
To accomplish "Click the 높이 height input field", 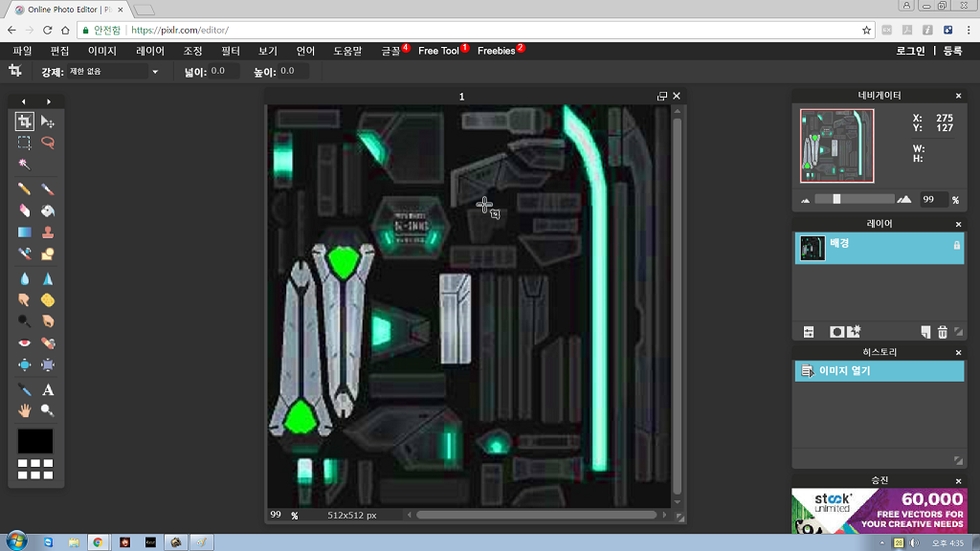I will (x=293, y=71).
